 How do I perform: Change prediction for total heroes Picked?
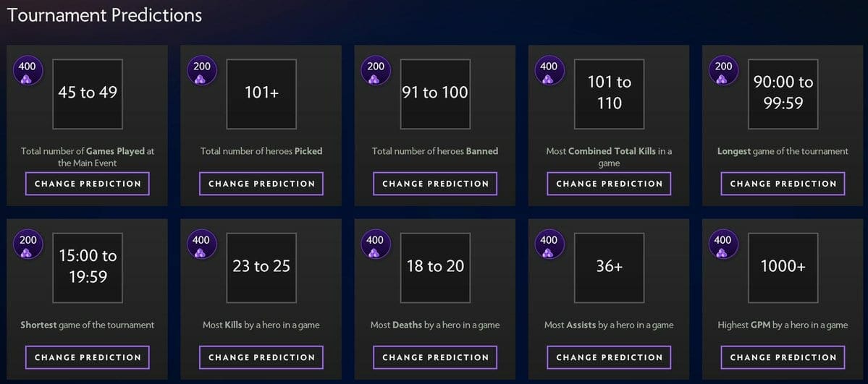point(261,184)
